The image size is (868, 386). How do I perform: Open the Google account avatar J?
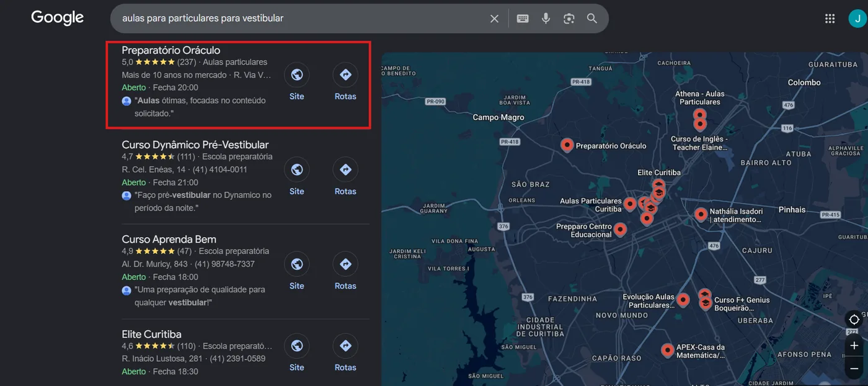859,19
